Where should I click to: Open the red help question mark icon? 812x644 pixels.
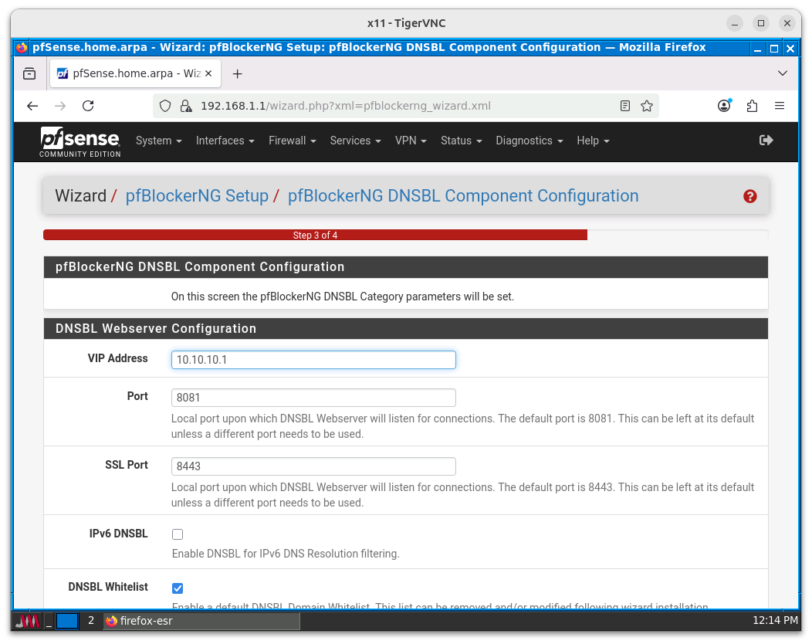749,196
